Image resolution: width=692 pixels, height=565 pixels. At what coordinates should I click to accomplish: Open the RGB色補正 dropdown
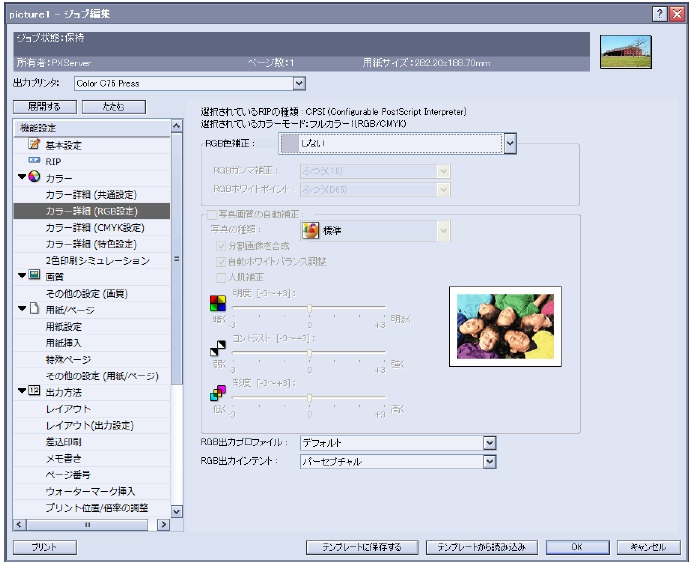509,144
